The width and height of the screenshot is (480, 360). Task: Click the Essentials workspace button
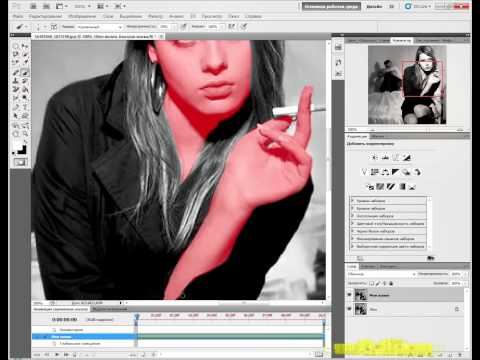point(331,6)
